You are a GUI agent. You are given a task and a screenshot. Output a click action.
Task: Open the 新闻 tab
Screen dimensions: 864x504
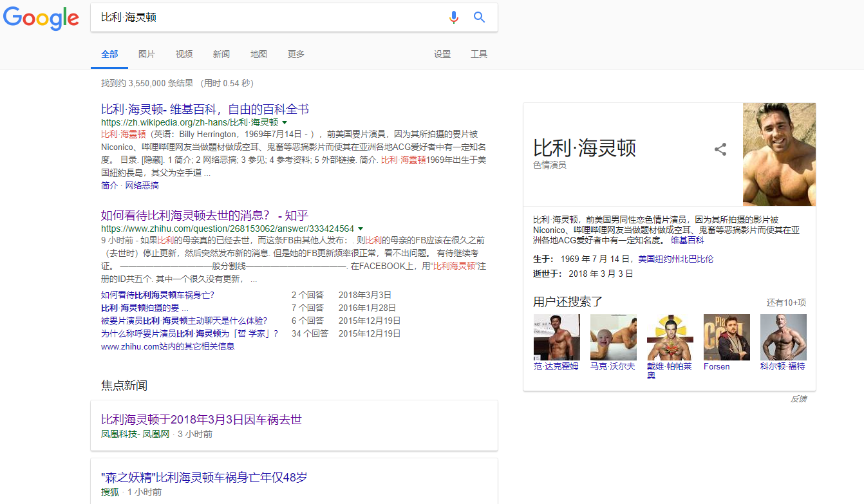coord(221,54)
